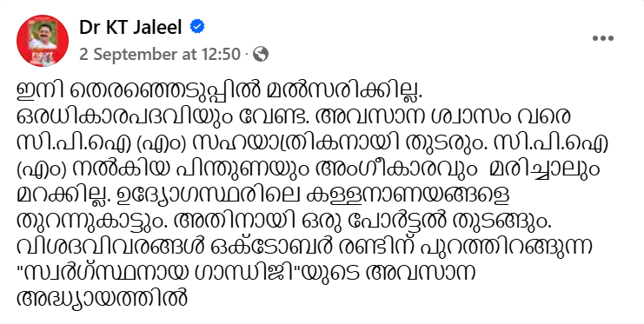644x324 pixels.
Task: Open Dr KT Jaleel's profile picture
Action: tap(43, 40)
